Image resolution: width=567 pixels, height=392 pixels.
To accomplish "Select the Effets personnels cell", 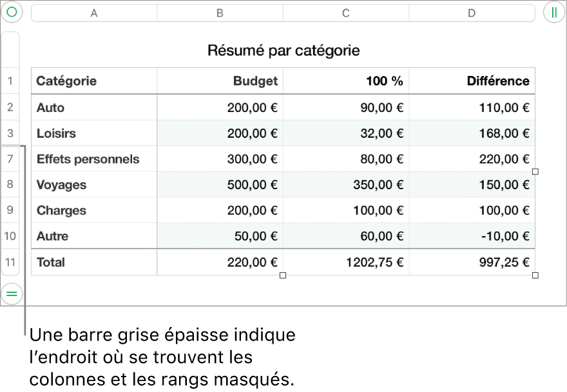I will click(x=94, y=159).
